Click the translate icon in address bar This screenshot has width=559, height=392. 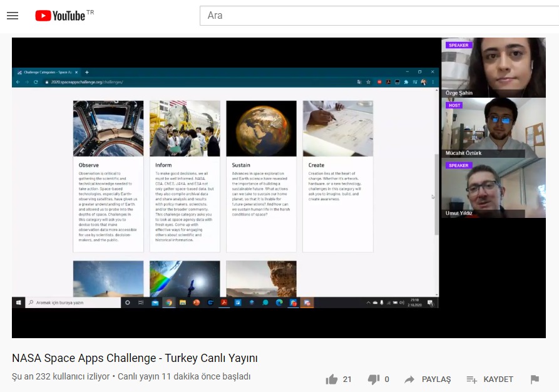tap(359, 82)
